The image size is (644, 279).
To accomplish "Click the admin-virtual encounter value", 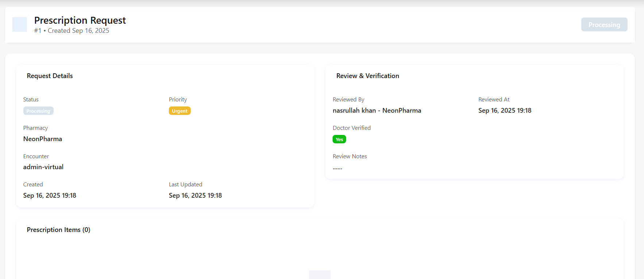I will [43, 167].
